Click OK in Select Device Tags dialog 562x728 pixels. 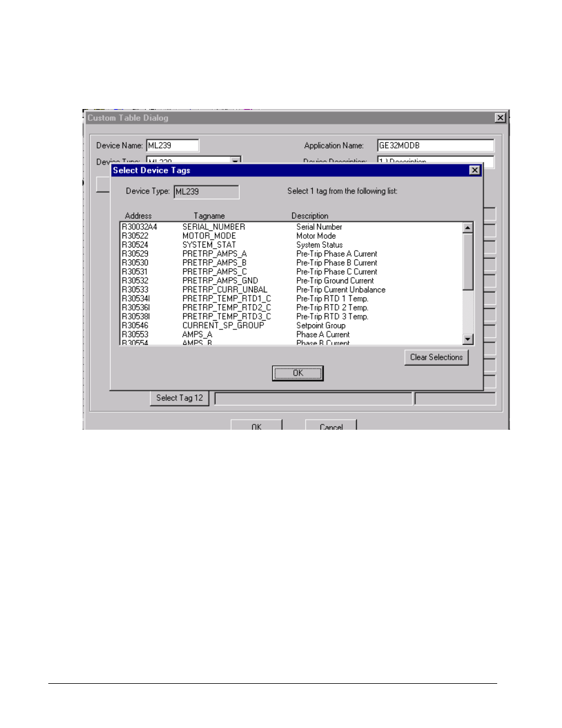click(x=297, y=373)
